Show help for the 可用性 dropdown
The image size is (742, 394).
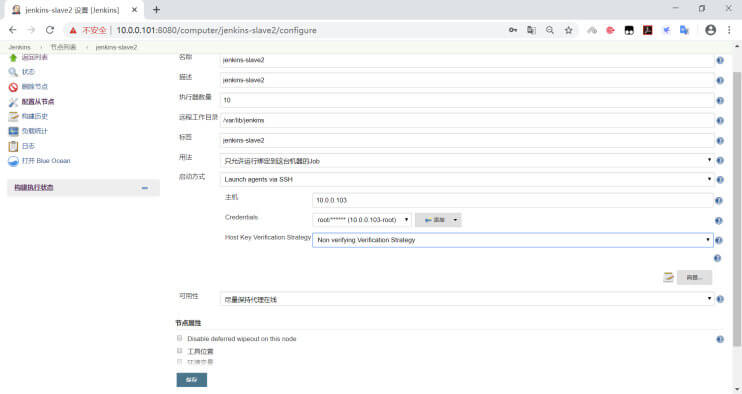720,299
